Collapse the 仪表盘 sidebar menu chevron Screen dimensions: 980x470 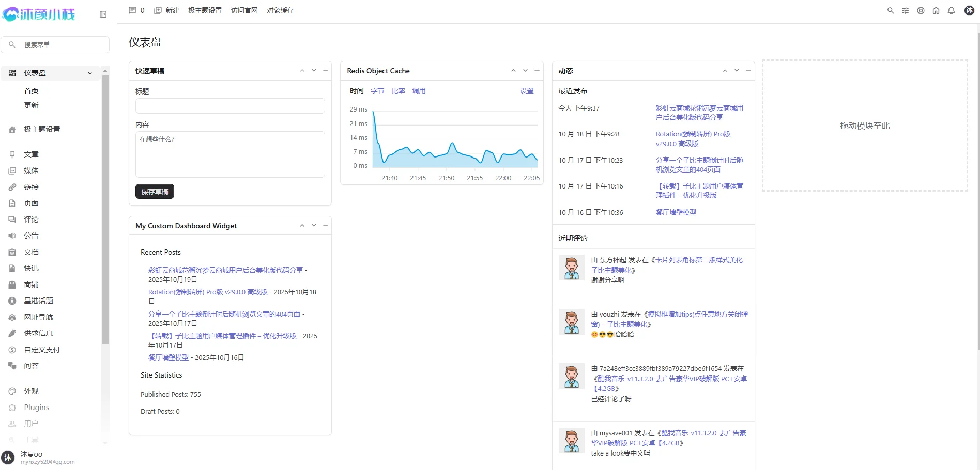[x=90, y=73]
